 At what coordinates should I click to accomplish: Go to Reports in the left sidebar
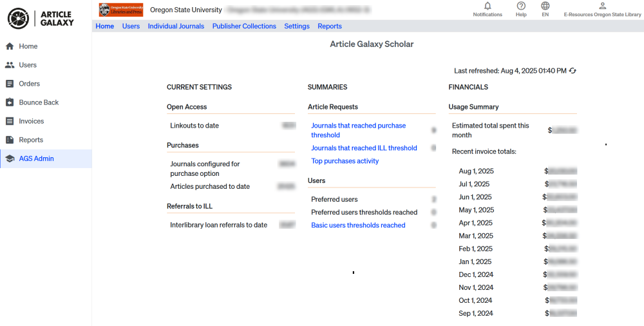pos(31,140)
